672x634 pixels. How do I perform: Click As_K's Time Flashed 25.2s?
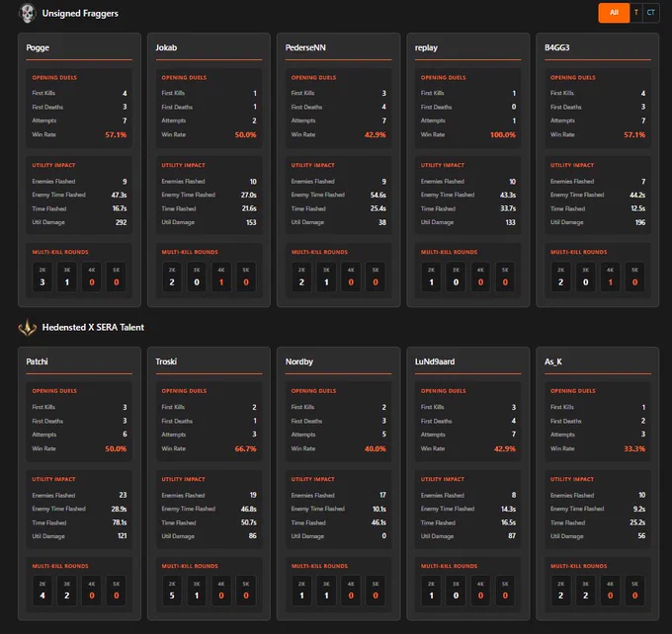point(637,522)
